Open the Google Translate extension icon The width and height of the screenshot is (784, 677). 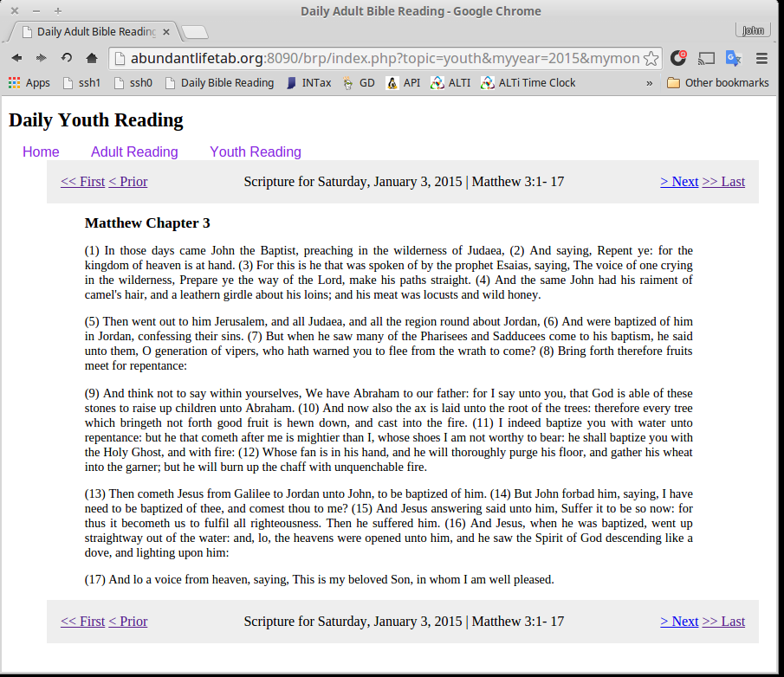(734, 58)
